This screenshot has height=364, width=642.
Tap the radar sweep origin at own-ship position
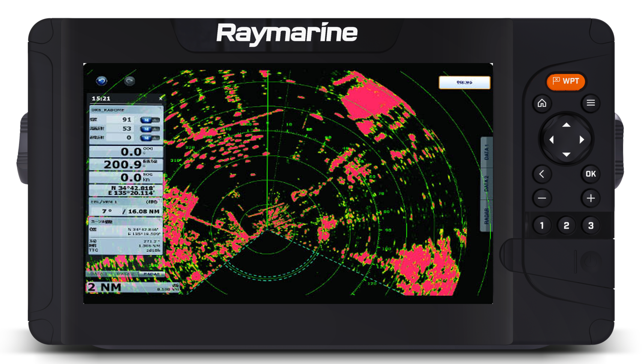point(267,229)
